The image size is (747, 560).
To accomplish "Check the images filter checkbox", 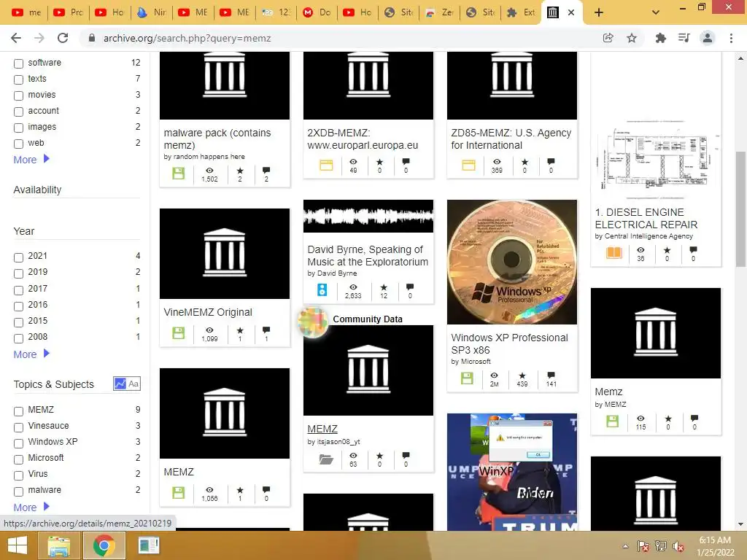I will [18, 128].
